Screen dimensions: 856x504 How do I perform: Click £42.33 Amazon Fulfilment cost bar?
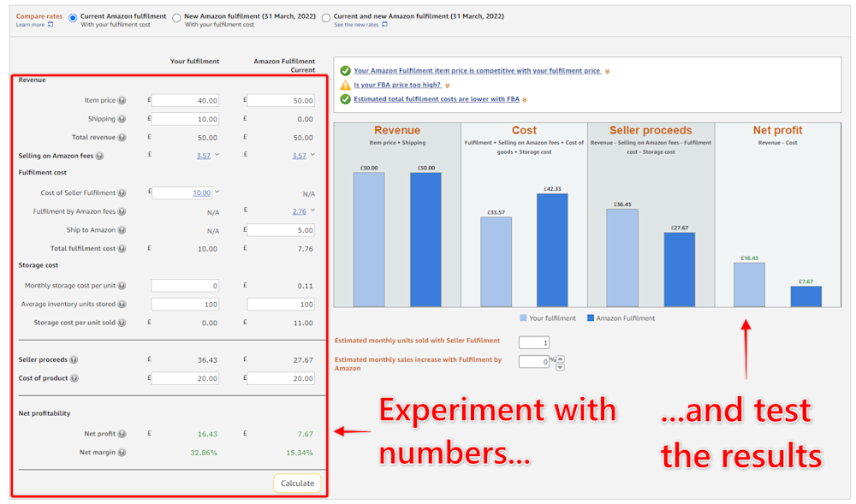click(x=552, y=250)
